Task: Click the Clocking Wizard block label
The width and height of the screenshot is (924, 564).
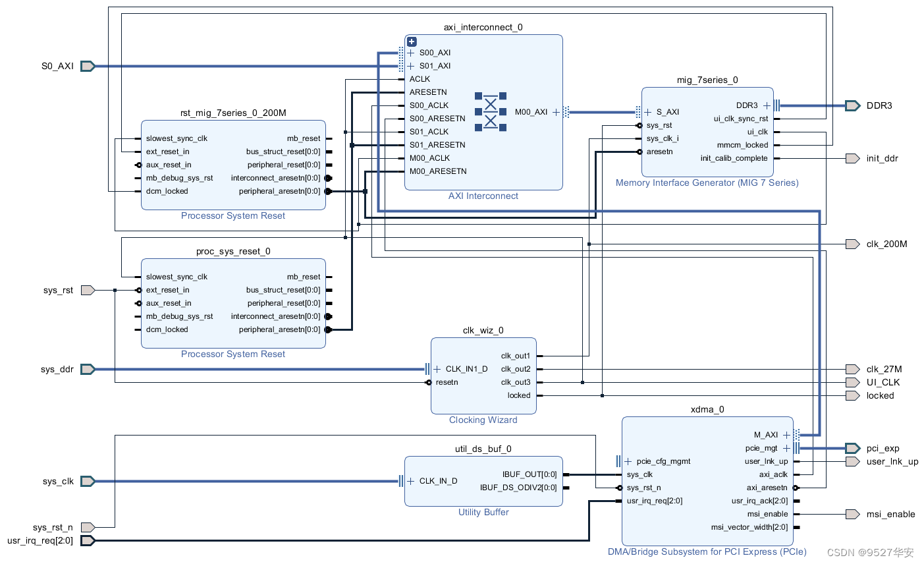Action: point(483,420)
